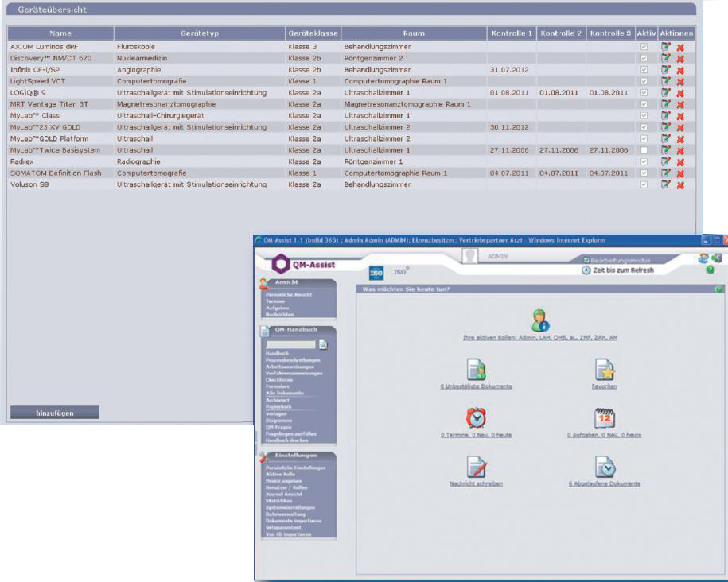The image size is (728, 582).
Task: Click help icon in 'Was möchten Sie' header
Action: point(718,289)
